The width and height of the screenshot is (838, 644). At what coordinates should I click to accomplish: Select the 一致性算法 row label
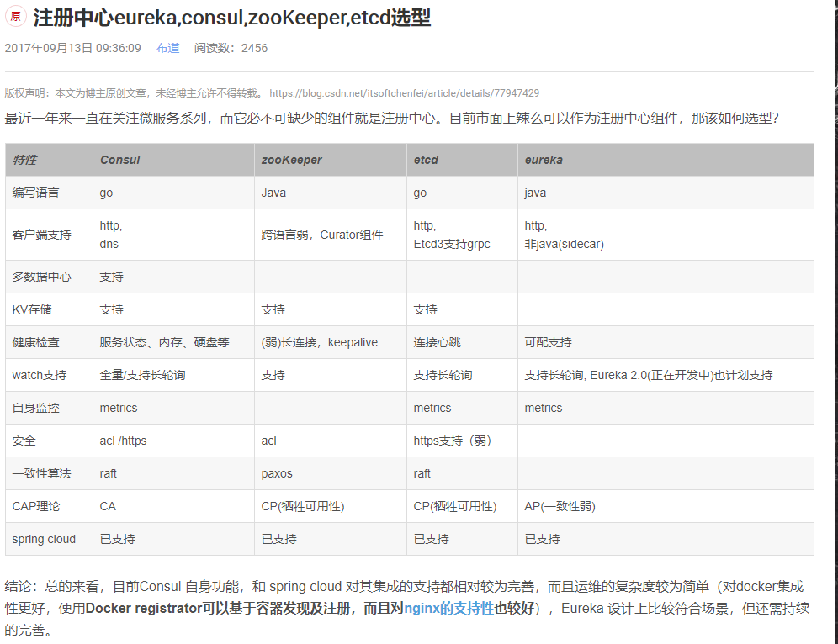(x=42, y=473)
